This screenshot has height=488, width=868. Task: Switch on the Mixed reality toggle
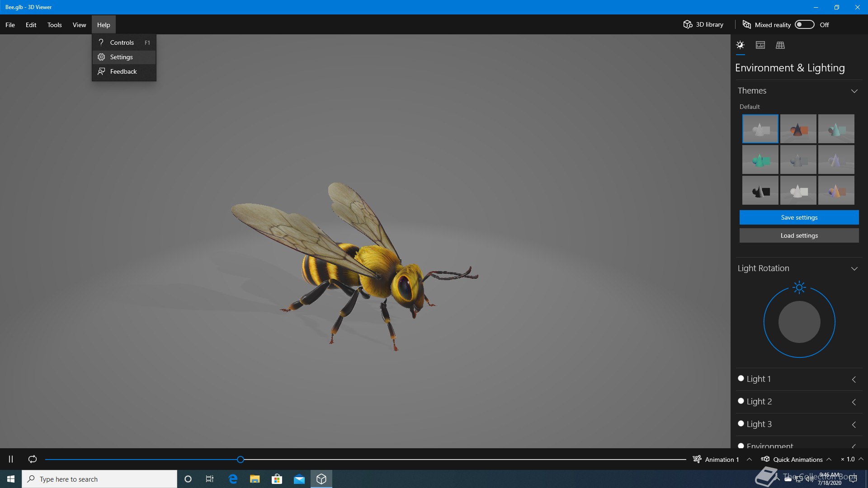[x=805, y=24]
